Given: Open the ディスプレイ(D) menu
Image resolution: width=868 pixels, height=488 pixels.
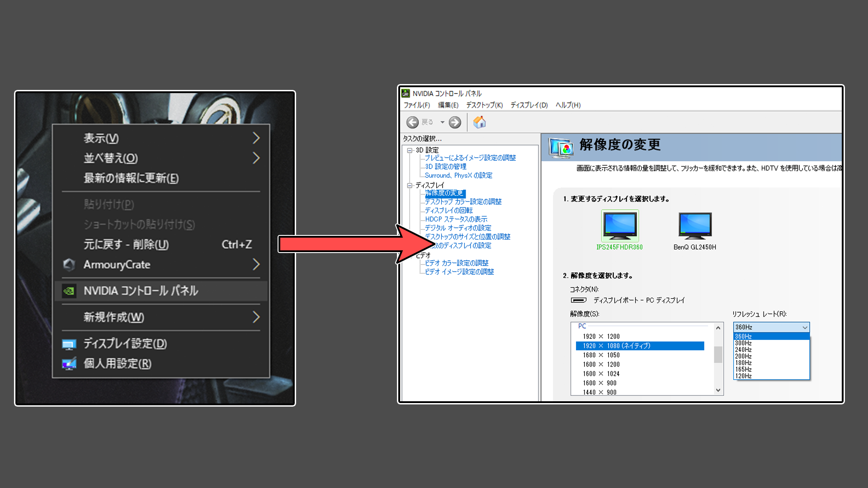Looking at the screenshot, I should click(529, 105).
